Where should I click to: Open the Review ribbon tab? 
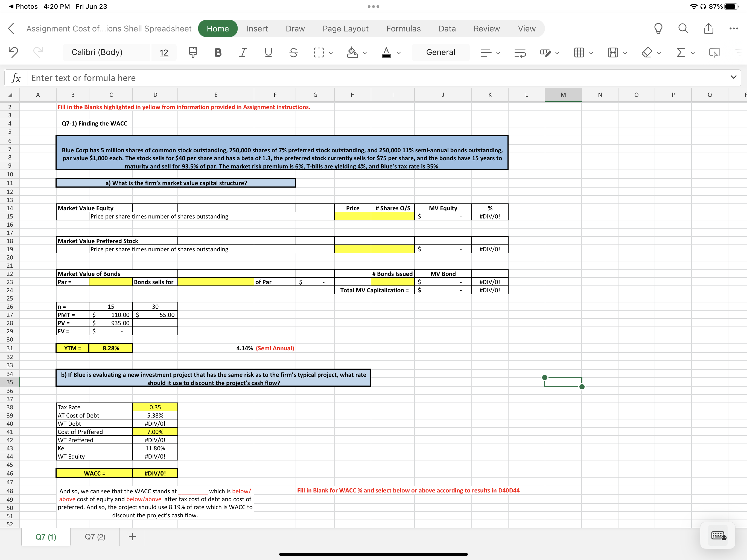pyautogui.click(x=486, y=29)
